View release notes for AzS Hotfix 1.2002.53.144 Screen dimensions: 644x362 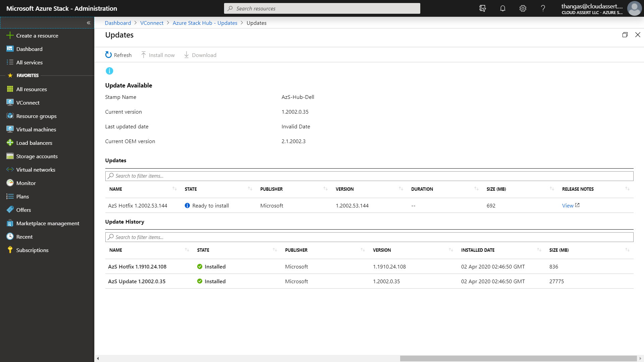coord(568,205)
